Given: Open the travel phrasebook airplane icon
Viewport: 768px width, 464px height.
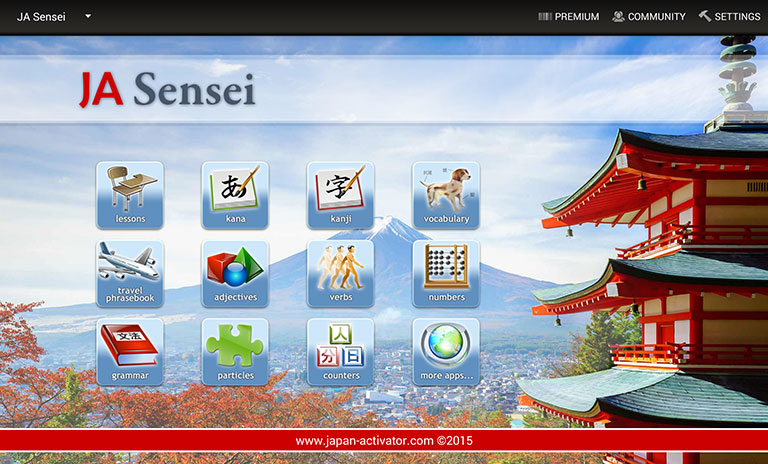Looking at the screenshot, I should (130, 273).
